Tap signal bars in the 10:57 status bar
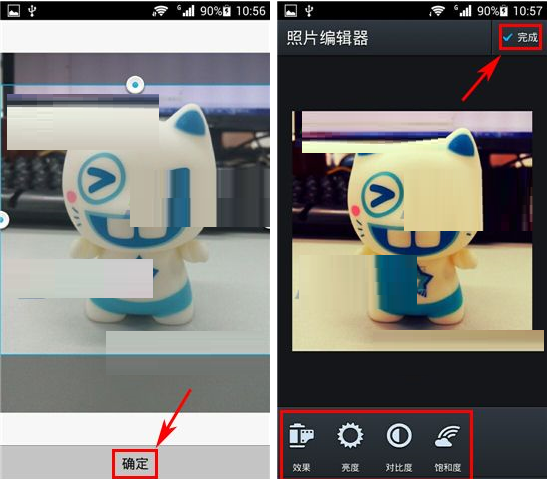Viewport: 548px width, 479px height. pos(463,10)
